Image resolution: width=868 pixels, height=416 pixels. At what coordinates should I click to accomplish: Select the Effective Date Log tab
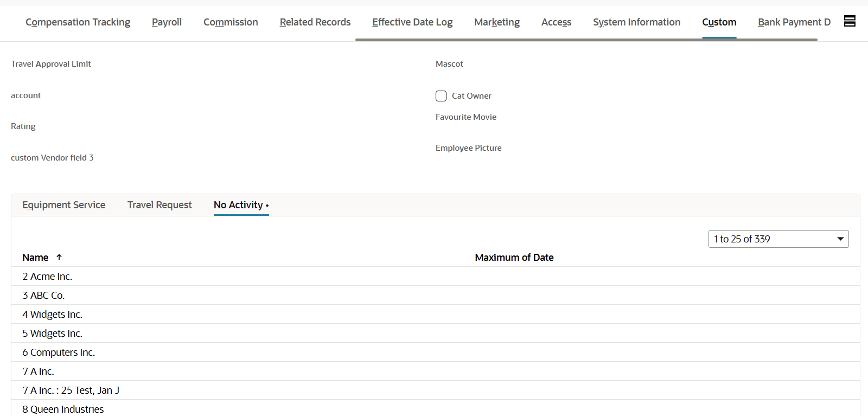pyautogui.click(x=412, y=22)
